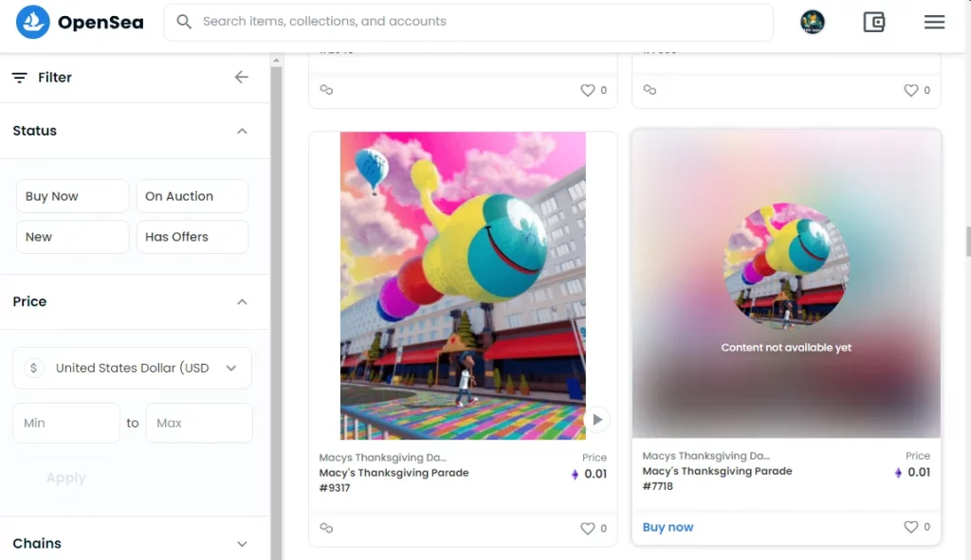
Task: Click the Apply price button
Action: [x=66, y=478]
